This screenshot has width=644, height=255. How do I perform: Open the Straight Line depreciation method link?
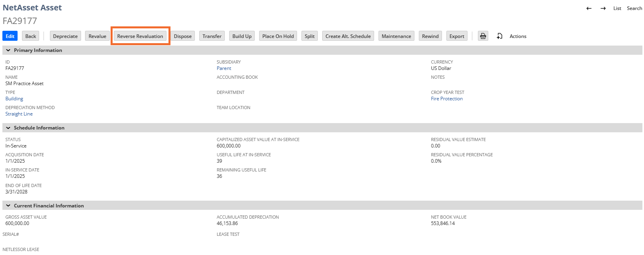click(19, 114)
